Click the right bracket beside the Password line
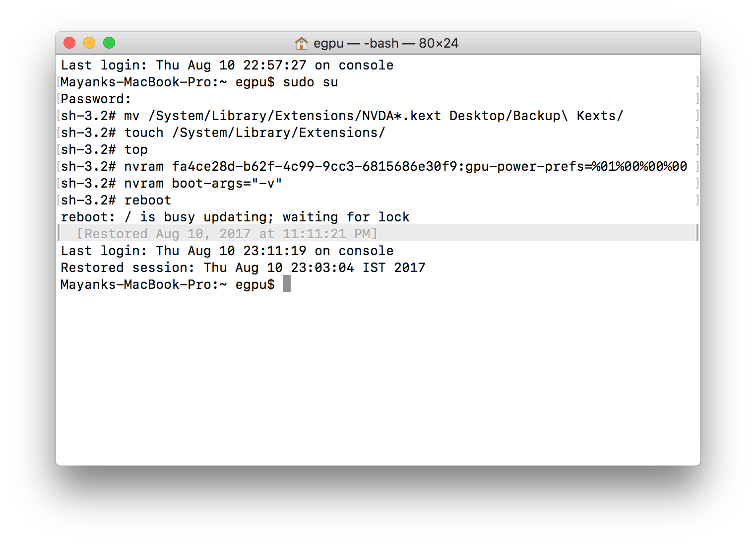The image size is (756, 545). coord(697,99)
